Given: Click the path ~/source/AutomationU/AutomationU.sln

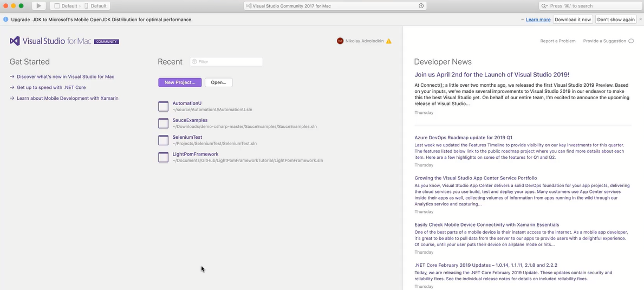Looking at the screenshot, I should coord(212,109).
